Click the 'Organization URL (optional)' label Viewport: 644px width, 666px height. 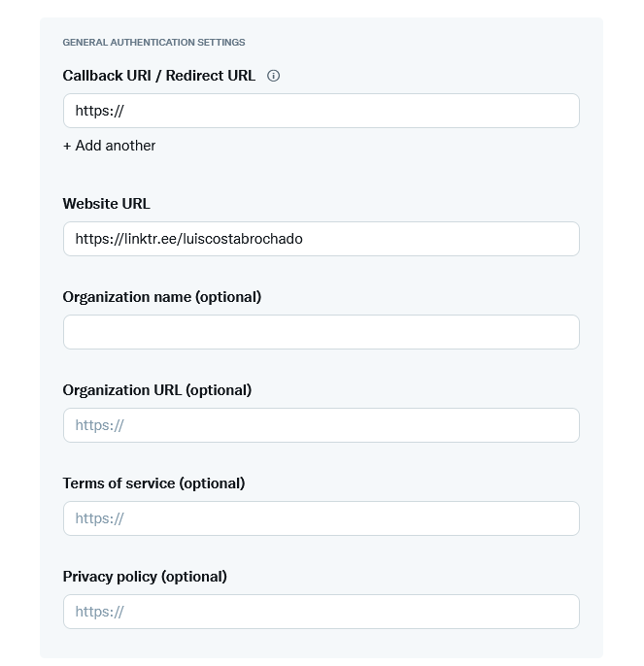(156, 390)
